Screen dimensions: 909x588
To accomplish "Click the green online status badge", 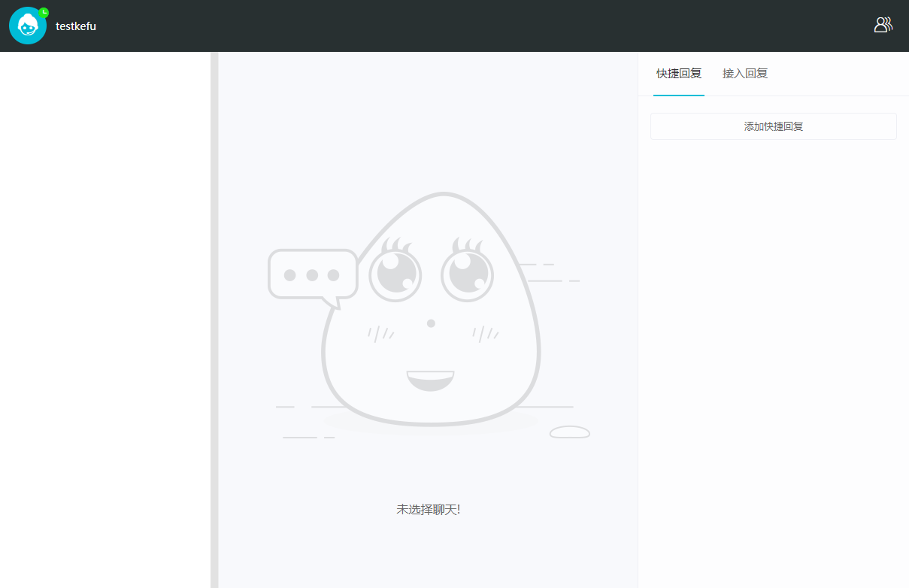I will point(44,12).
